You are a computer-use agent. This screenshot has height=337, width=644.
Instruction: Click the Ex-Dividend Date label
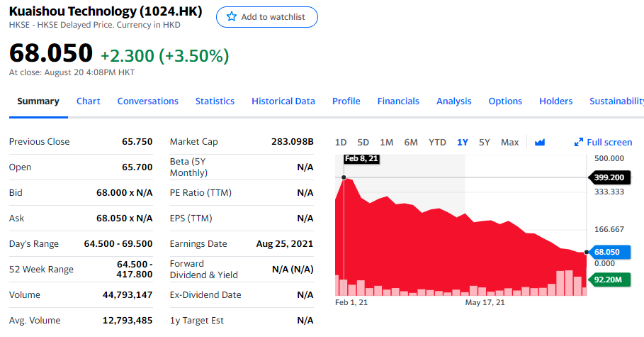pos(205,294)
